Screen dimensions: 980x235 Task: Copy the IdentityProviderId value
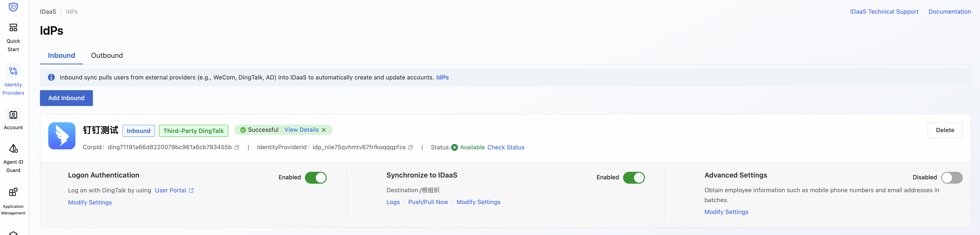(x=411, y=148)
